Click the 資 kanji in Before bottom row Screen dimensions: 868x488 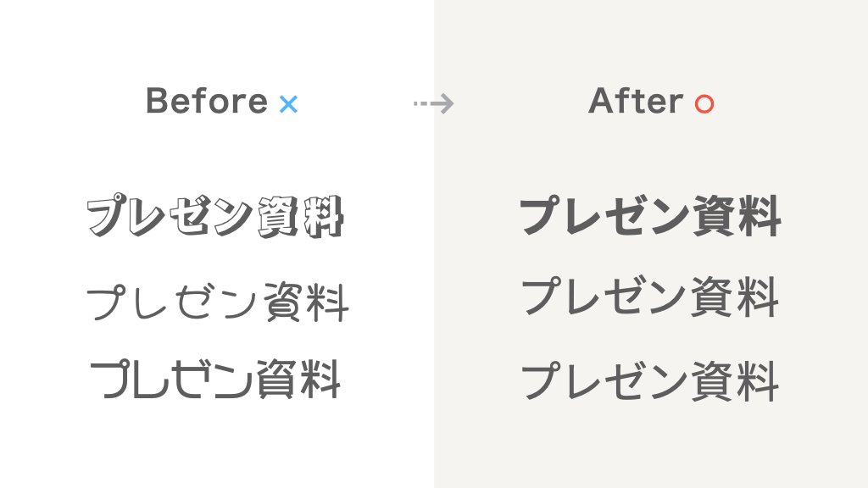click(277, 379)
